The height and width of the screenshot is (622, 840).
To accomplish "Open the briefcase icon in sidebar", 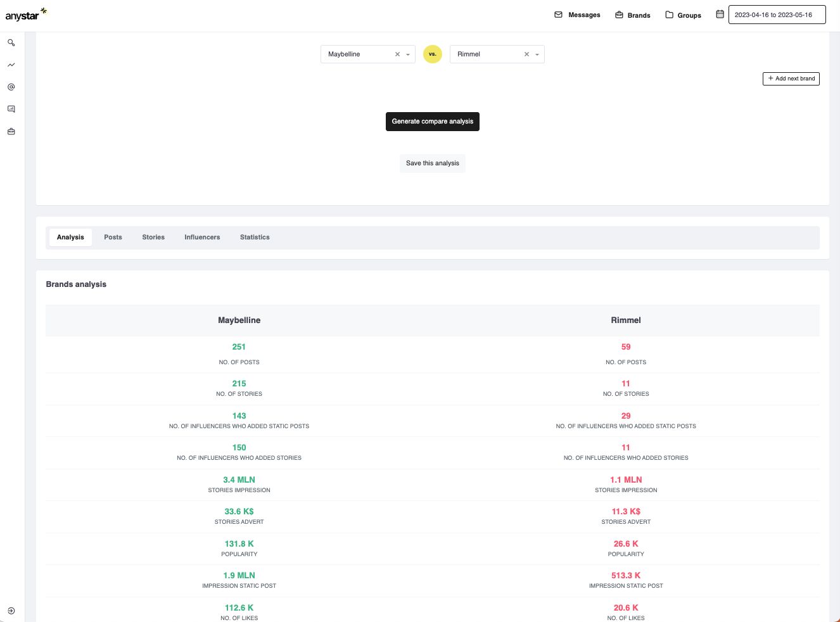I will (11, 132).
